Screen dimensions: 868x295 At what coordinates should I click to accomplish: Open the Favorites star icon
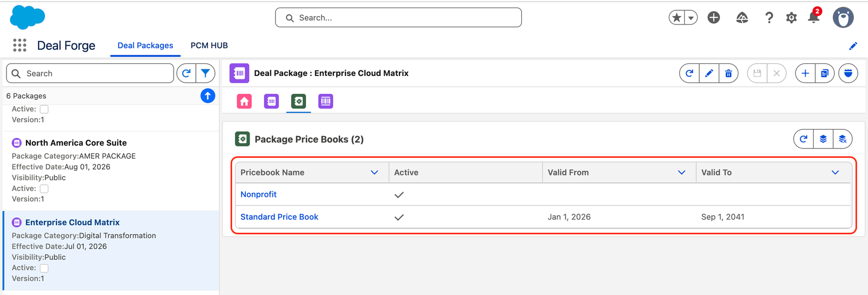click(x=676, y=18)
